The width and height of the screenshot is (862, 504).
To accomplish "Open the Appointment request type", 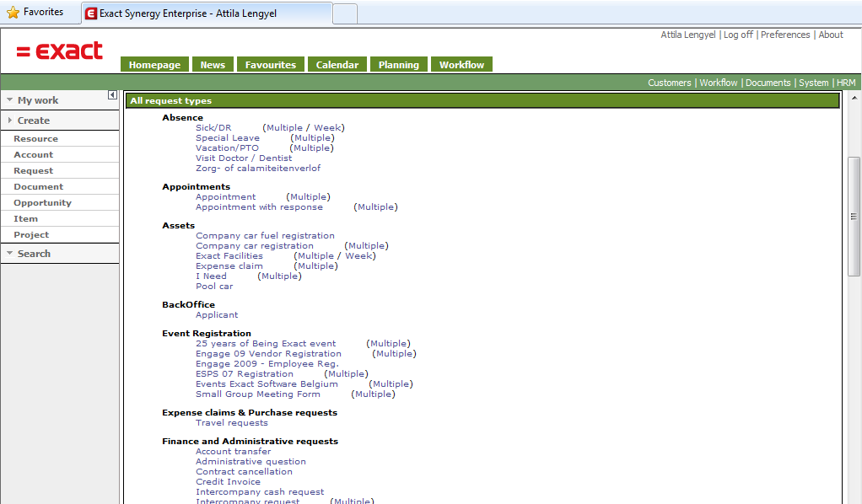I will (x=225, y=196).
